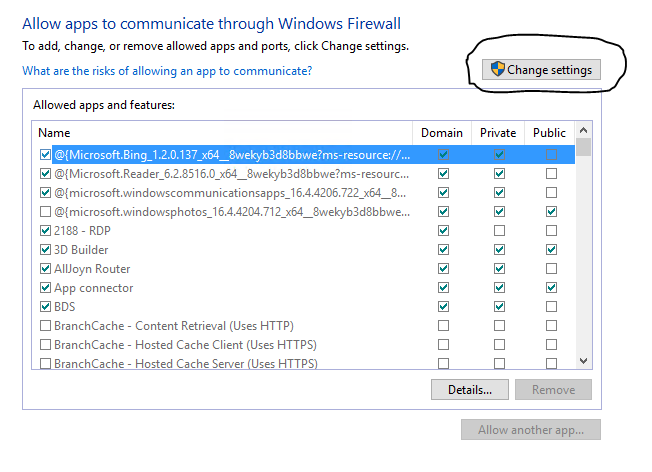The image size is (652, 472).
Task: Select the 2188 - RDP row name
Action: point(82,231)
